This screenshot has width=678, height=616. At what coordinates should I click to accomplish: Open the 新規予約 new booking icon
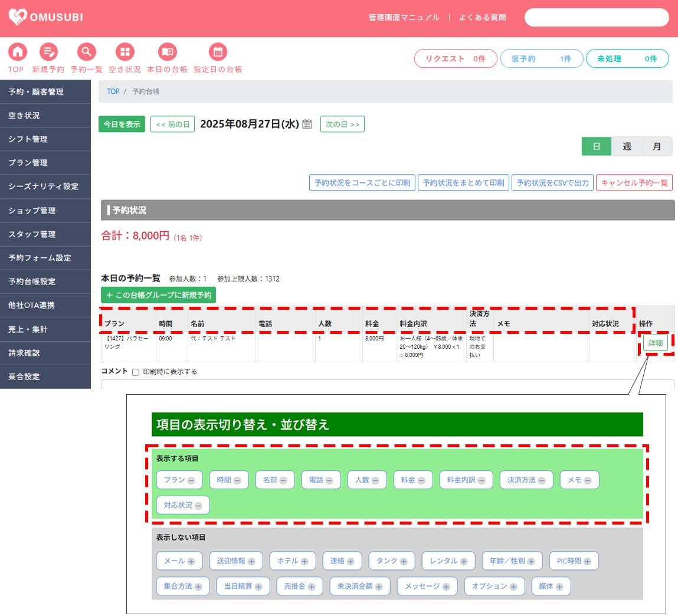(48, 52)
